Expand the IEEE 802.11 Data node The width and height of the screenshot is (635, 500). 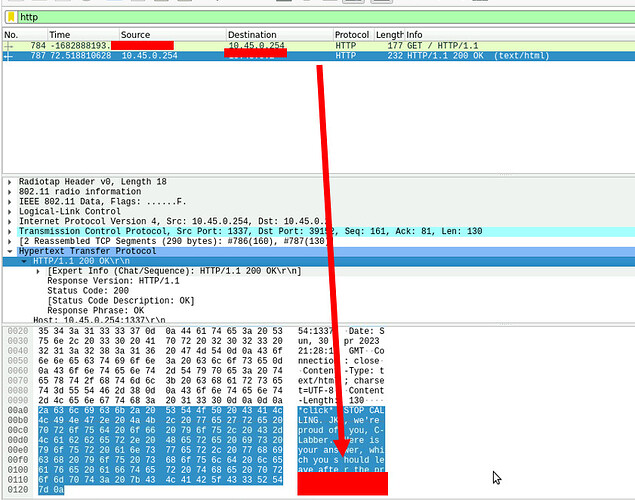(x=10, y=202)
